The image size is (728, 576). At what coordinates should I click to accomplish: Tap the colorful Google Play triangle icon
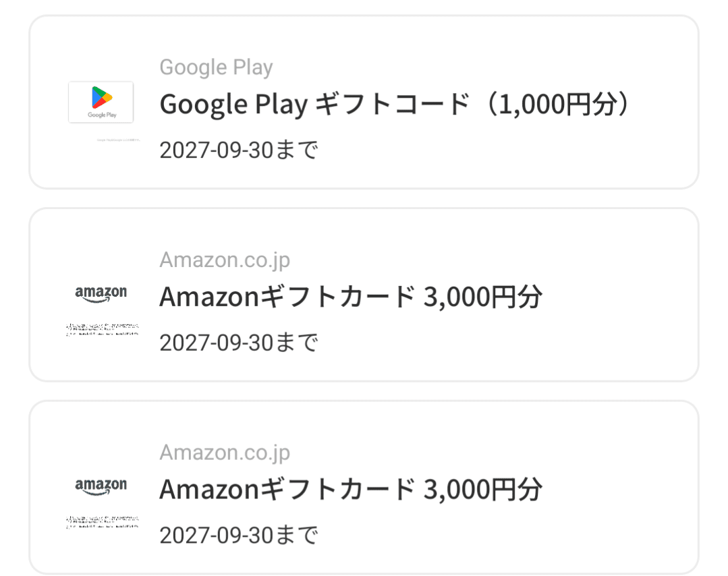click(101, 96)
